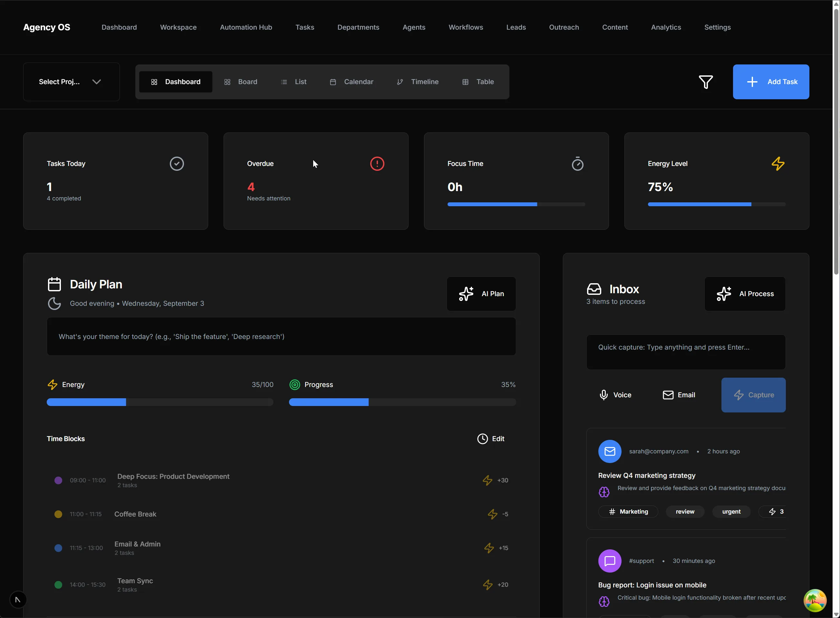
Task: Click the Focus Time stopwatch icon
Action: [x=577, y=164]
